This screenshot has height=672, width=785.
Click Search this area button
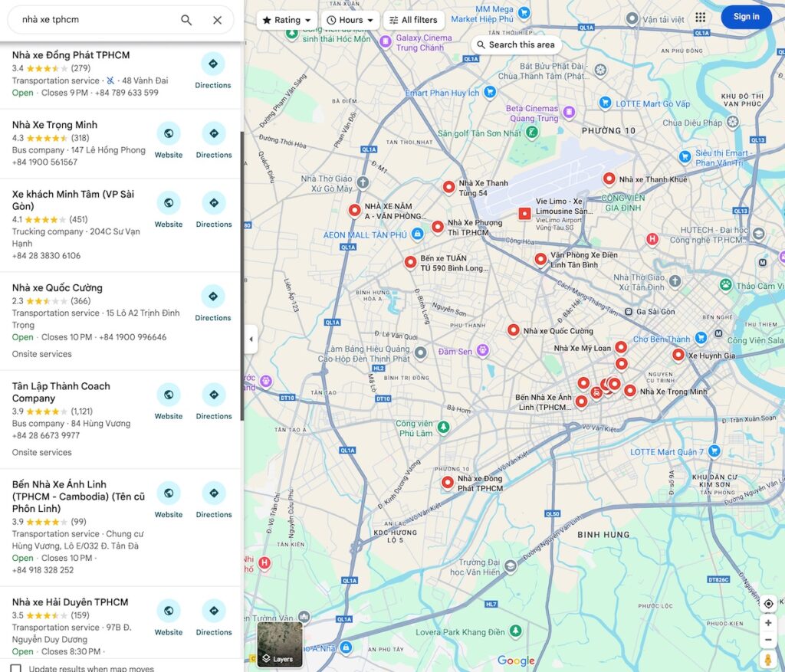tap(516, 44)
